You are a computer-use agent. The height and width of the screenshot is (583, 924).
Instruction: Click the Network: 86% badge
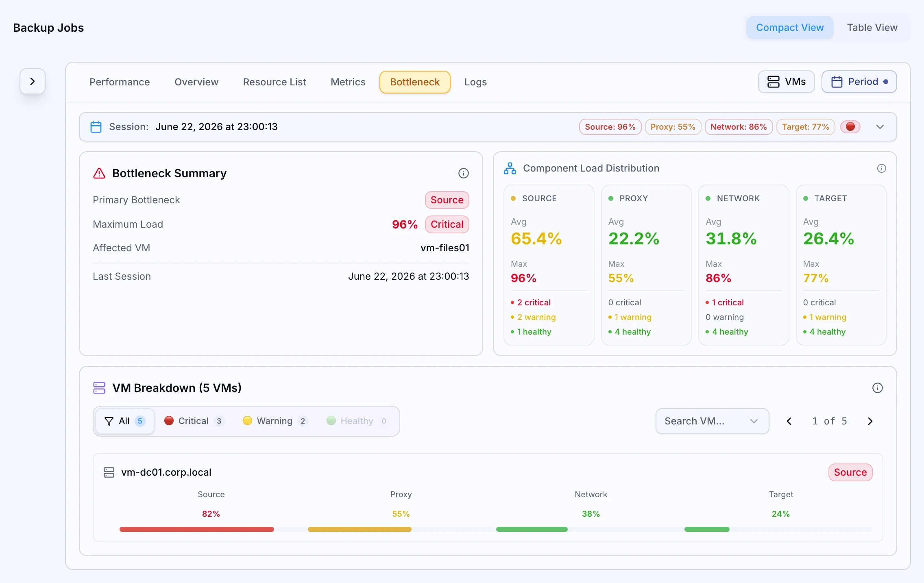point(739,127)
